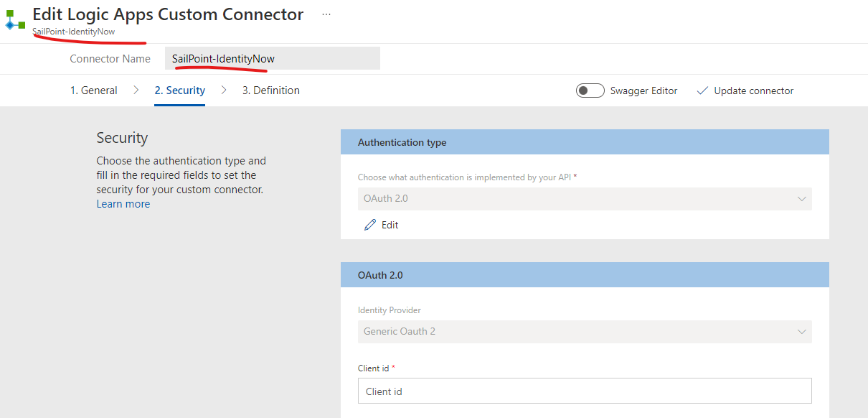Click Edit under authentication type
Screen dimensions: 868x418
pyautogui.click(x=381, y=225)
